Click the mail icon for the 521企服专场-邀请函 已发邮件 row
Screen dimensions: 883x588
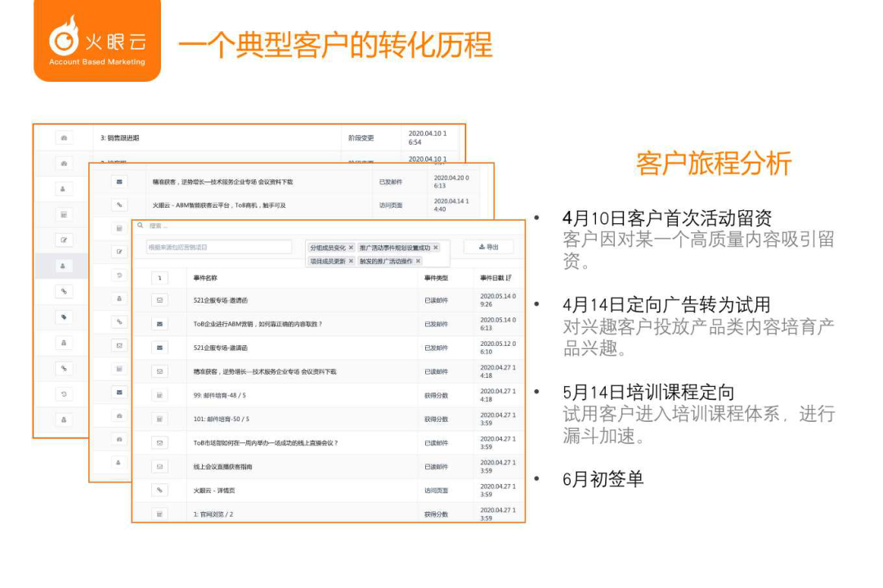pos(160,348)
